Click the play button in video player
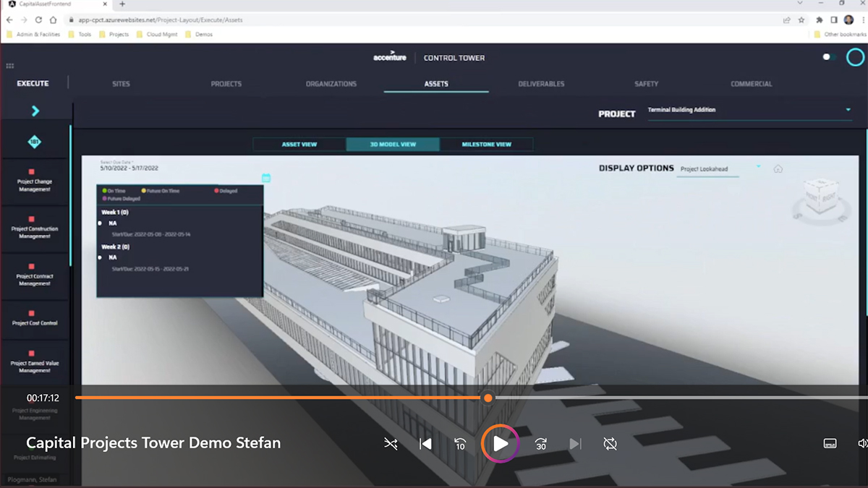Image resolution: width=868 pixels, height=488 pixels. coord(501,443)
